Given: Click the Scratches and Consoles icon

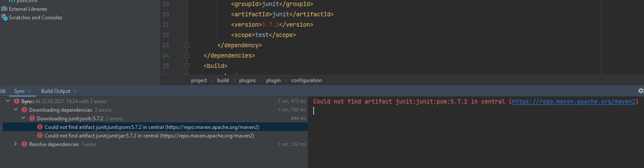Looking at the screenshot, I should (4, 18).
